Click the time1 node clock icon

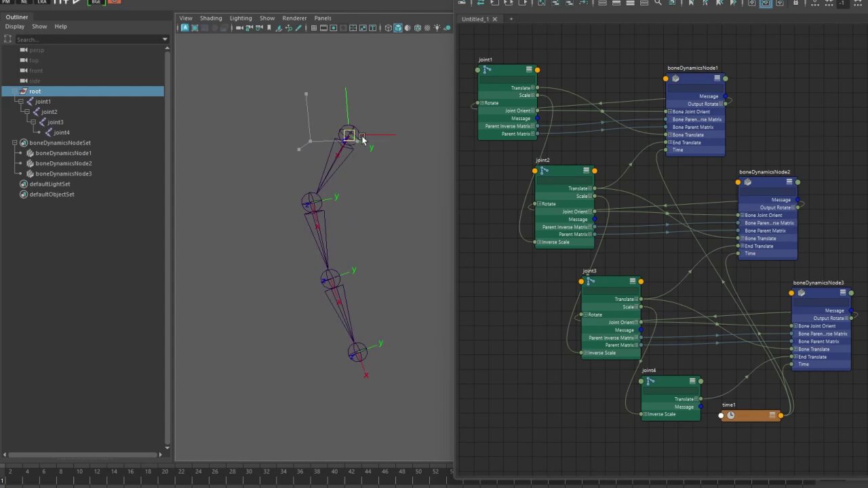730,415
